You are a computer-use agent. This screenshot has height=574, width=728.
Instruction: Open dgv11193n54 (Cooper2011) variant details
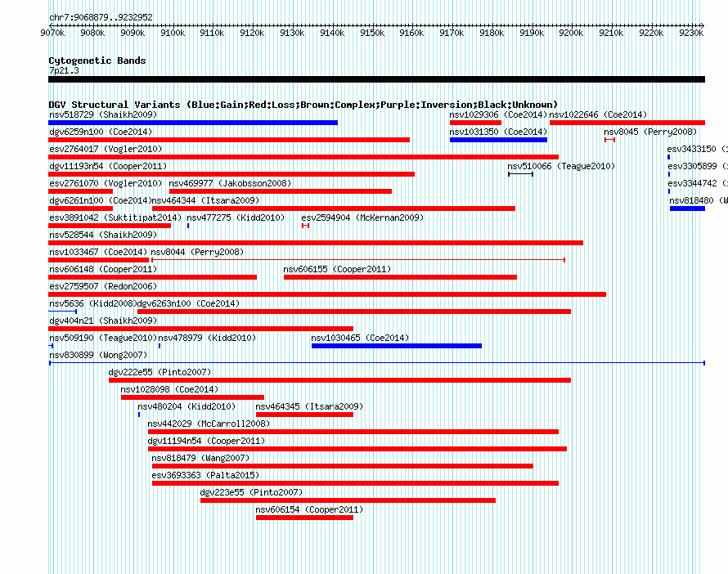tap(108, 166)
